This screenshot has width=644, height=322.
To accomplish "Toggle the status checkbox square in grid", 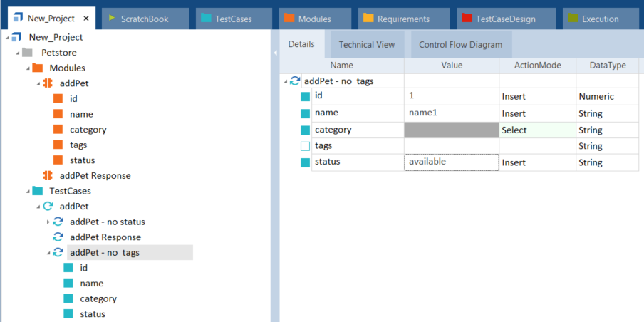I will pyautogui.click(x=305, y=162).
